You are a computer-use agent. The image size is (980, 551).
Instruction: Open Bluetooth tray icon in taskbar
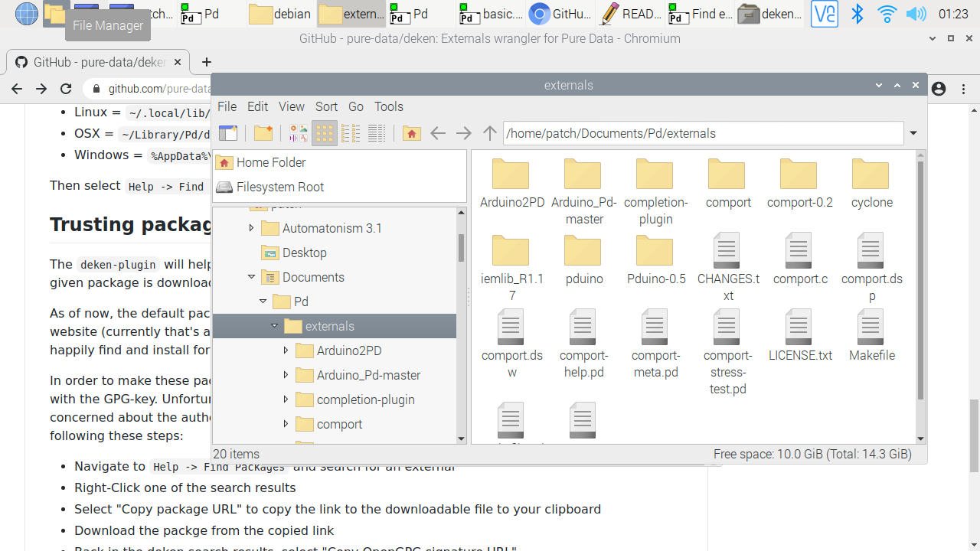[857, 14]
